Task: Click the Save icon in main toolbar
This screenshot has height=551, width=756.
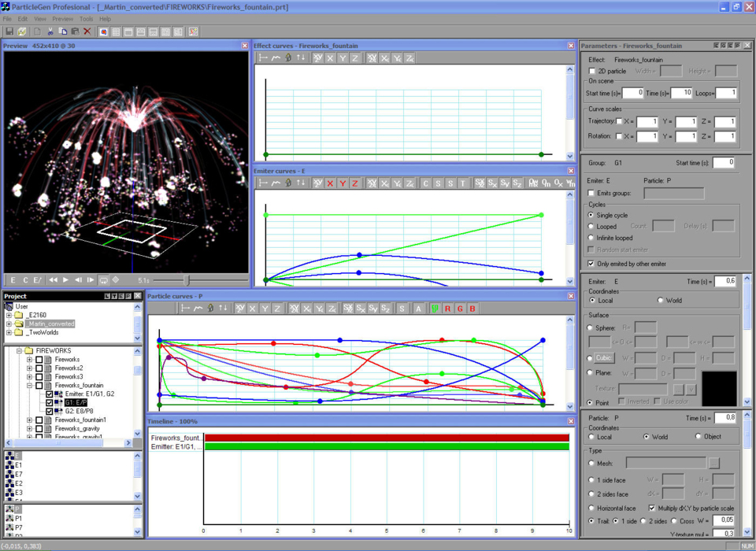Action: tap(9, 31)
